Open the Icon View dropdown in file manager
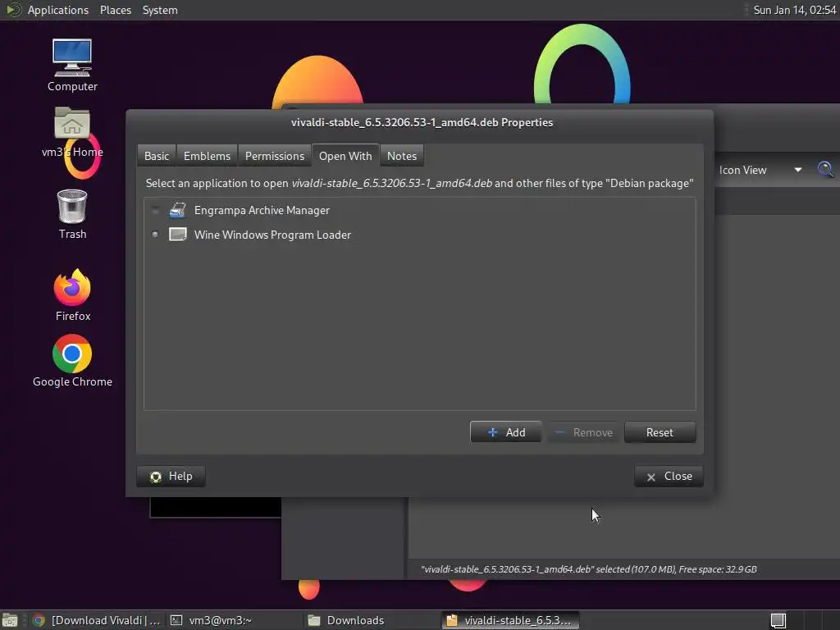The height and width of the screenshot is (630, 840). [x=760, y=170]
